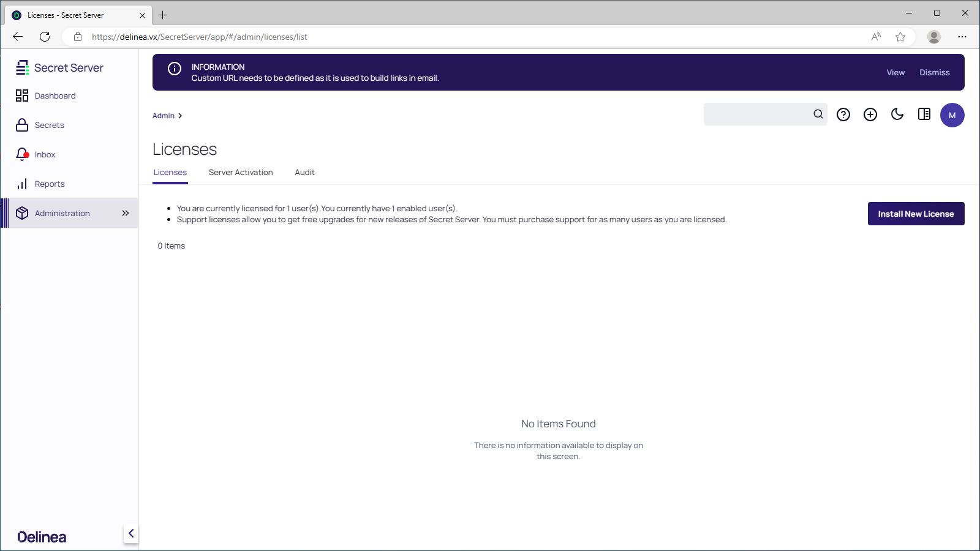Open the side panel layout icon
The width and height of the screenshot is (980, 551).
point(924,114)
